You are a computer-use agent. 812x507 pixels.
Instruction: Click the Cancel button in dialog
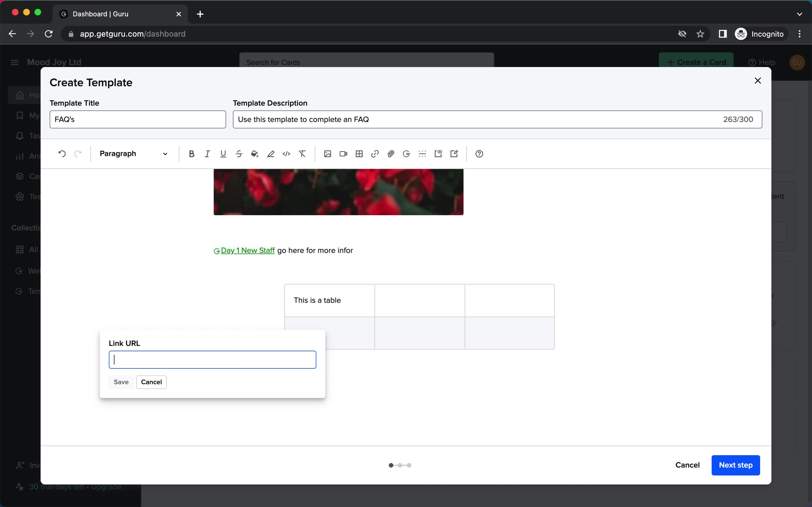(x=151, y=381)
